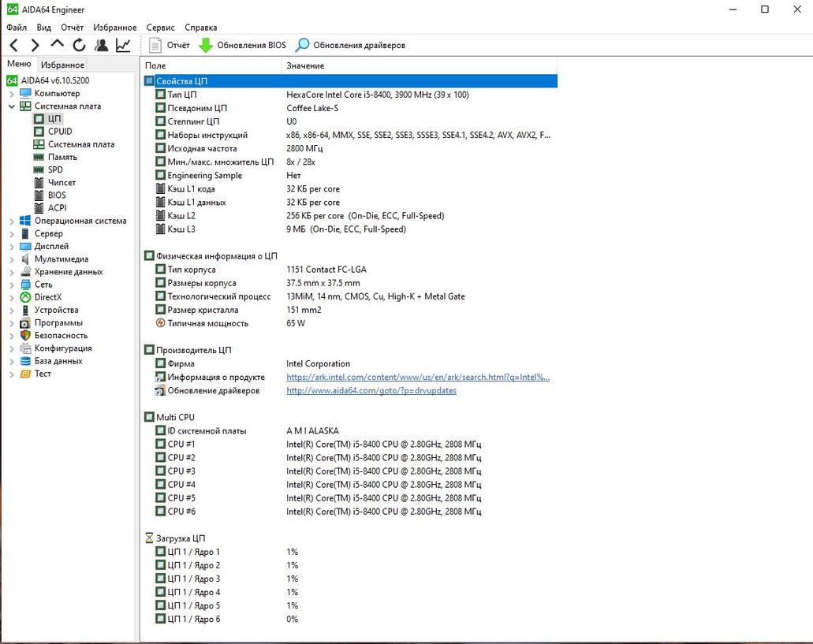Open the Вид menu
This screenshot has width=813, height=644.
[x=44, y=28]
